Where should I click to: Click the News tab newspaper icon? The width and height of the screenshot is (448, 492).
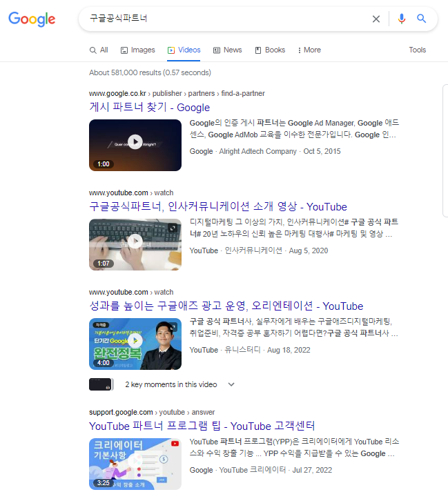(x=217, y=50)
